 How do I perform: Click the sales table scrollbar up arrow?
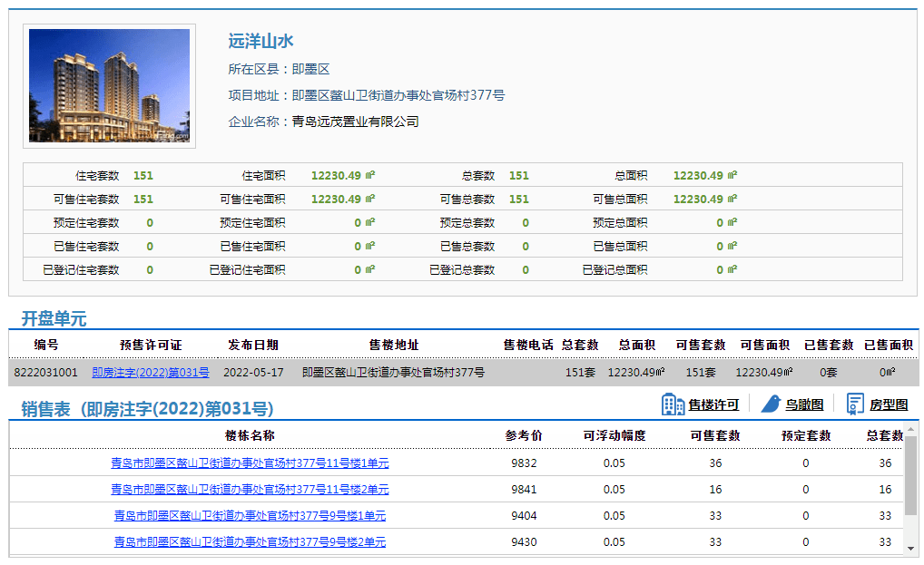[911, 429]
